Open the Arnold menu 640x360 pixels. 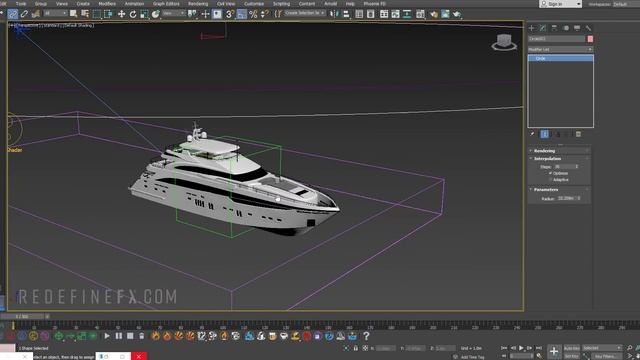[330, 4]
